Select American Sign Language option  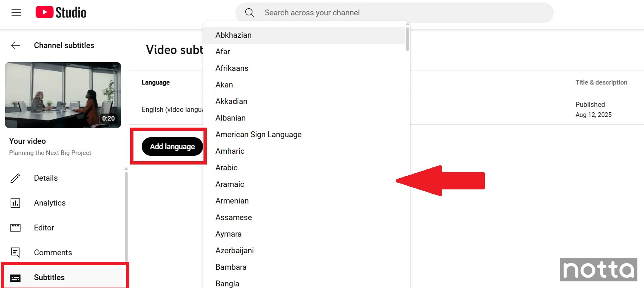[258, 135]
